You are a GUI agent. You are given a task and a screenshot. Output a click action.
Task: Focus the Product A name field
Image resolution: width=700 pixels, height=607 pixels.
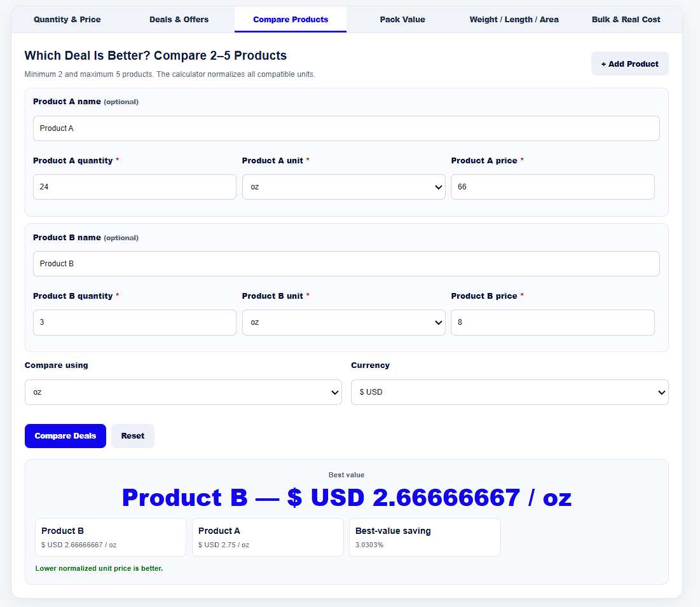(x=346, y=128)
